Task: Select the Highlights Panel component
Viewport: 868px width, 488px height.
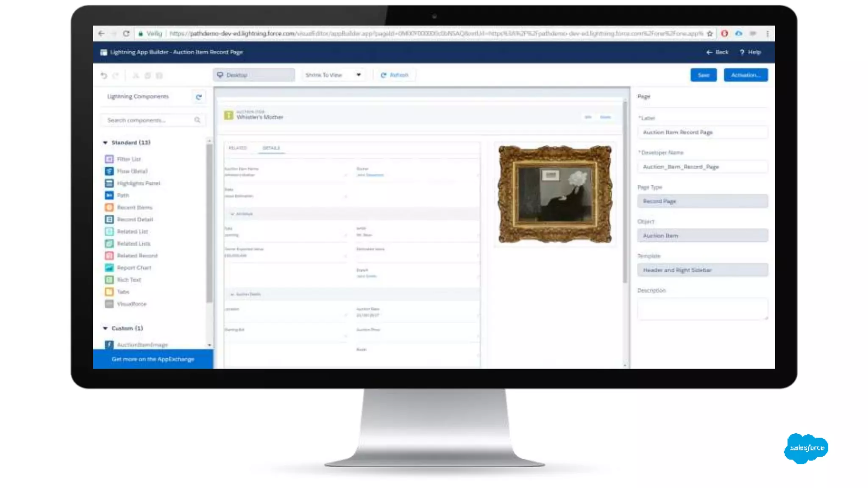Action: (x=133, y=183)
